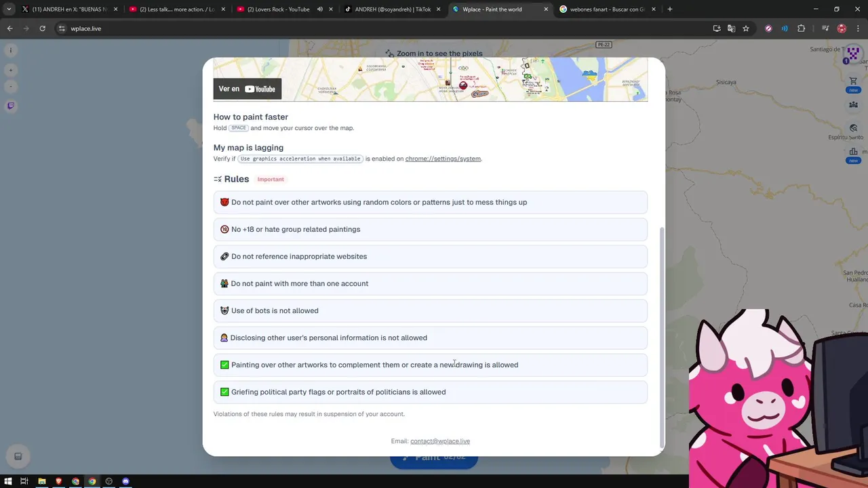The image size is (868, 488).
Task: View site information icon in address bar
Action: click(x=62, y=28)
